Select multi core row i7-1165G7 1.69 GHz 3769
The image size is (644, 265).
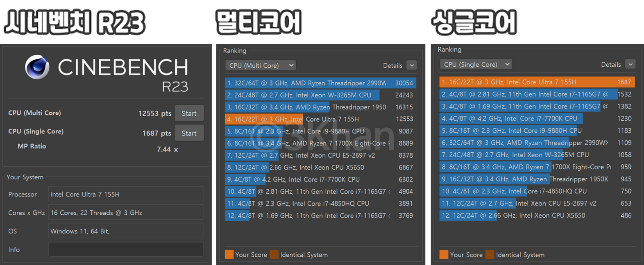coord(320,215)
